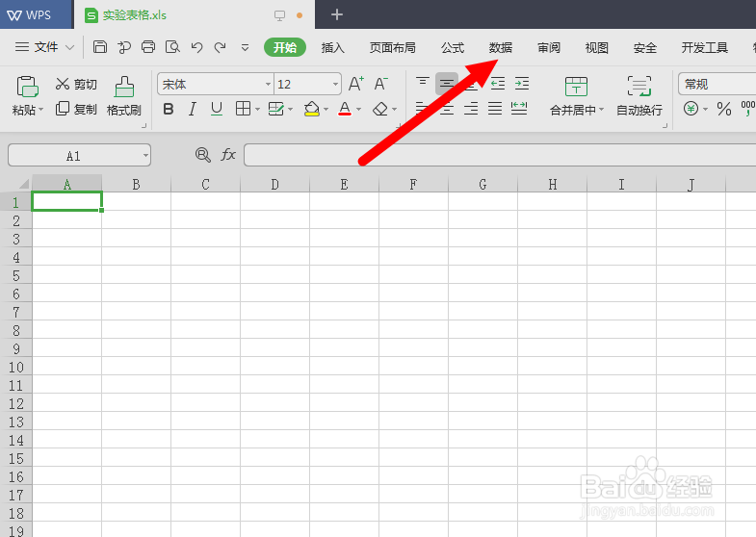
Task: Click the currency format icon
Action: [x=691, y=109]
